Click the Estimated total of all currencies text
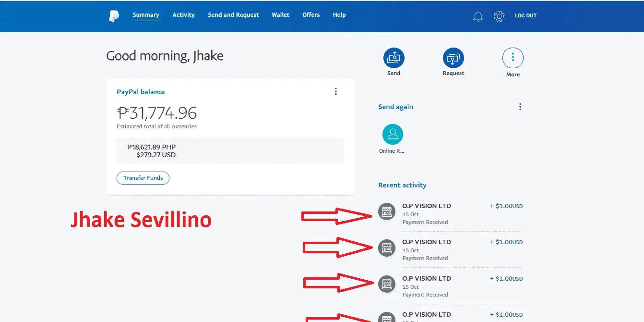The image size is (644, 322). pos(156,126)
